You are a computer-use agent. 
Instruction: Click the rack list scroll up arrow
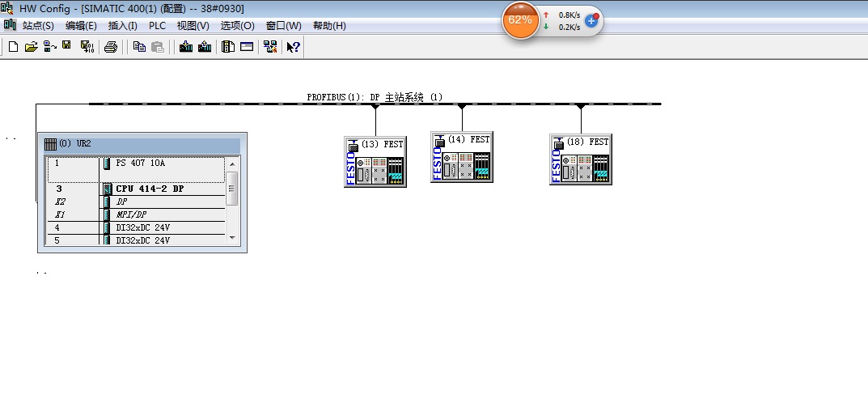coord(232,164)
